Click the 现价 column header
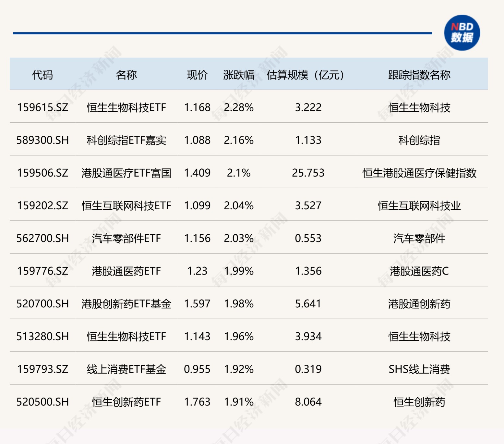 click(x=197, y=75)
